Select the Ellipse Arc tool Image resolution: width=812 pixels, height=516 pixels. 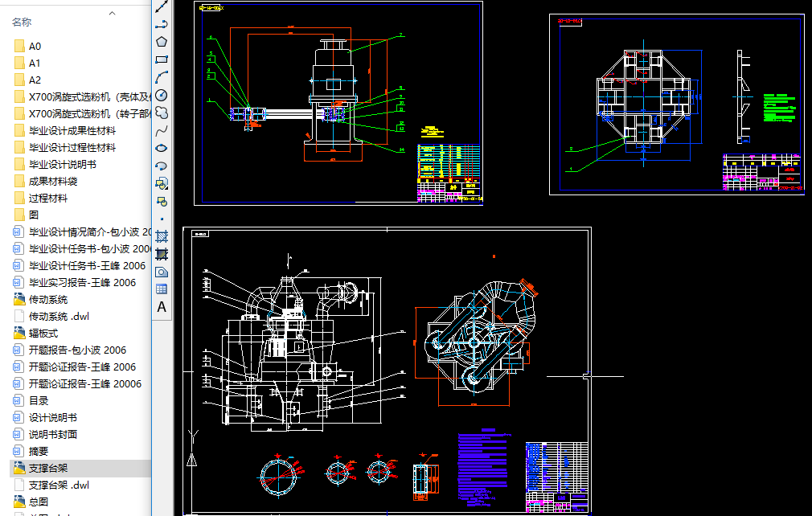[162, 166]
